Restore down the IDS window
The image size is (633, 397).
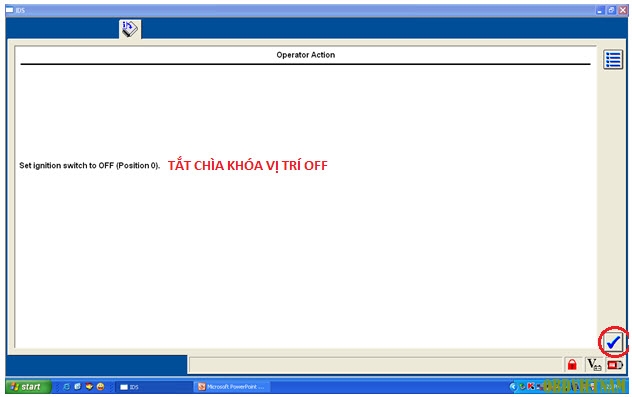tap(611, 11)
